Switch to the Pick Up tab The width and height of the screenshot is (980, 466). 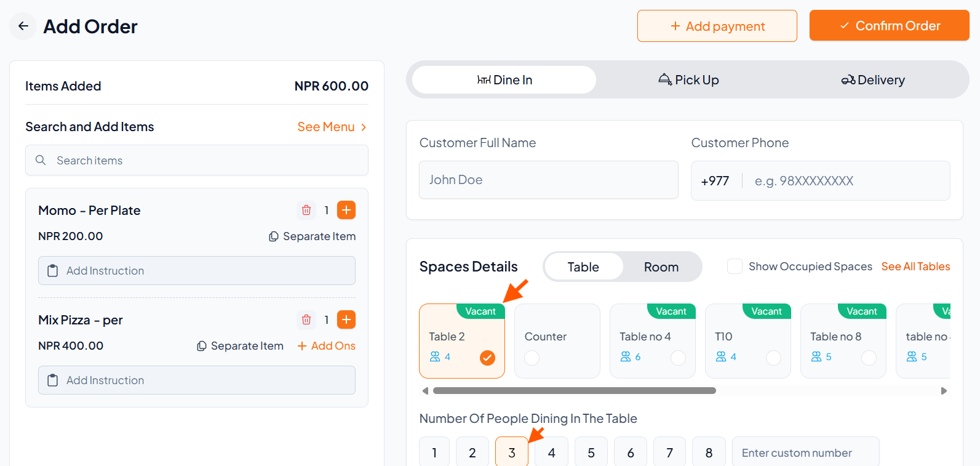pos(688,80)
